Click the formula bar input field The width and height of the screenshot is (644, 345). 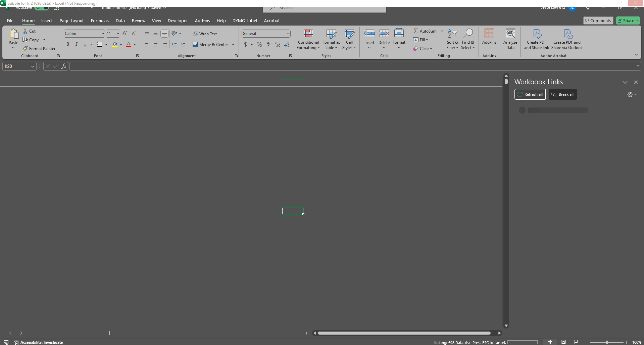pos(352,66)
